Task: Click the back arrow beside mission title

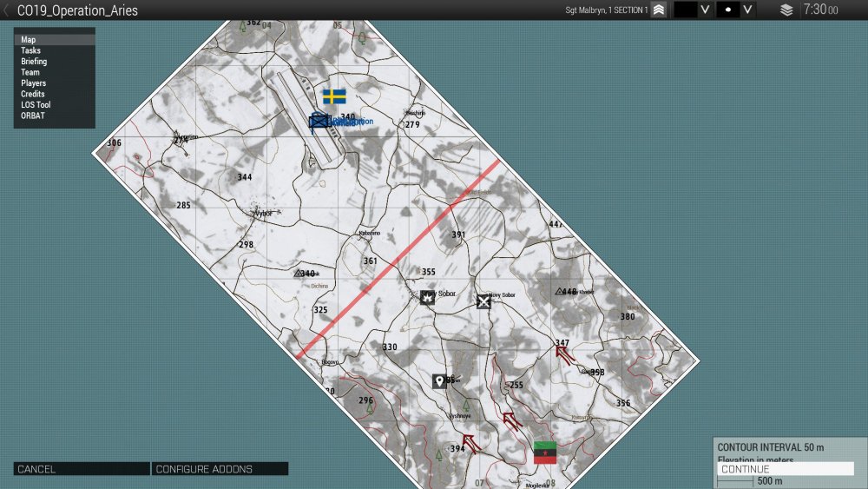Action: pyautogui.click(x=7, y=10)
